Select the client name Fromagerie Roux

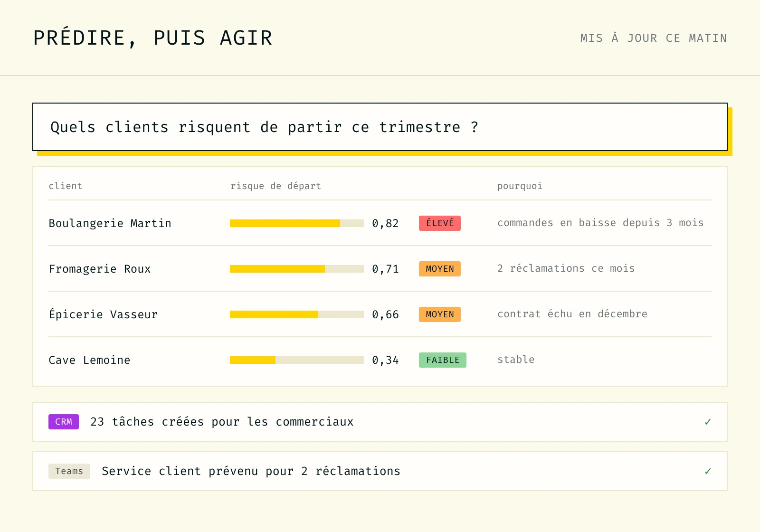point(100,269)
